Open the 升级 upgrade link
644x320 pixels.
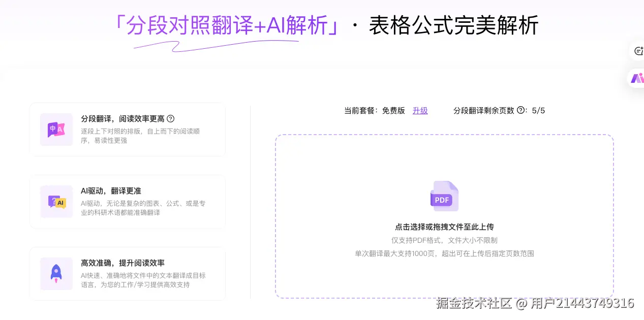(x=420, y=111)
